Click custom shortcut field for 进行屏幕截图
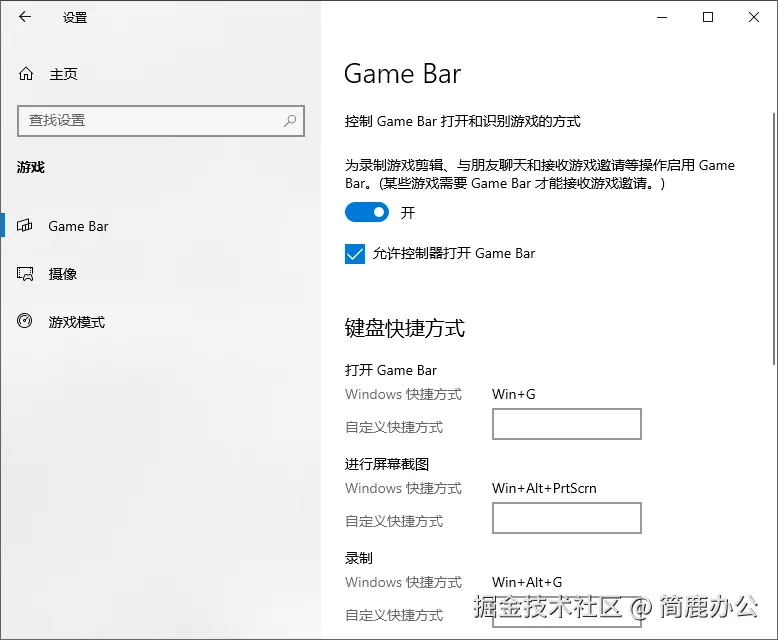778x640 pixels. (x=567, y=518)
